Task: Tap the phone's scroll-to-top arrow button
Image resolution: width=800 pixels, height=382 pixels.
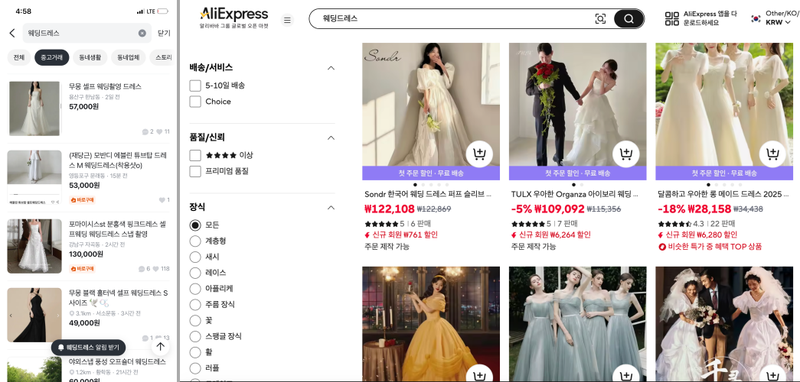Action: (x=160, y=347)
